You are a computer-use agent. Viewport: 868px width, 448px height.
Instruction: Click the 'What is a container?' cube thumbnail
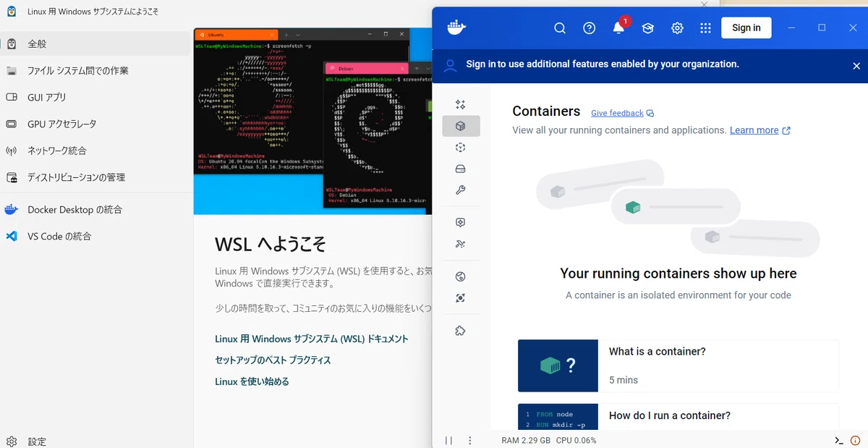click(x=558, y=365)
